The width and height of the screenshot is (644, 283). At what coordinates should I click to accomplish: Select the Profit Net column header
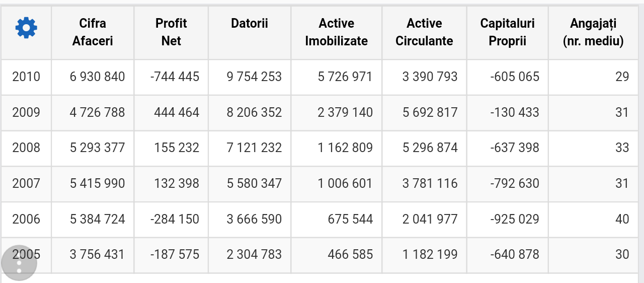pos(171,32)
